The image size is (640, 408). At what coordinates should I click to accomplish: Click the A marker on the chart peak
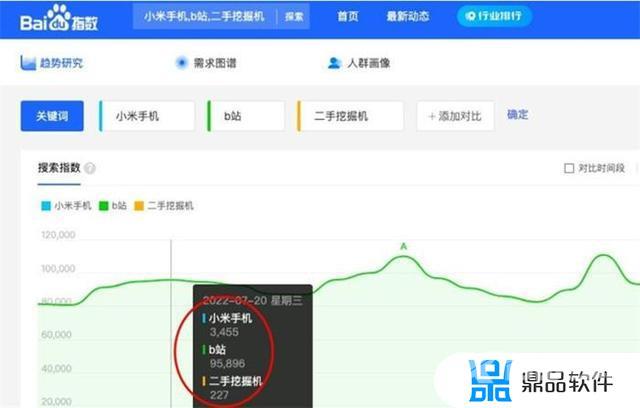coord(403,246)
